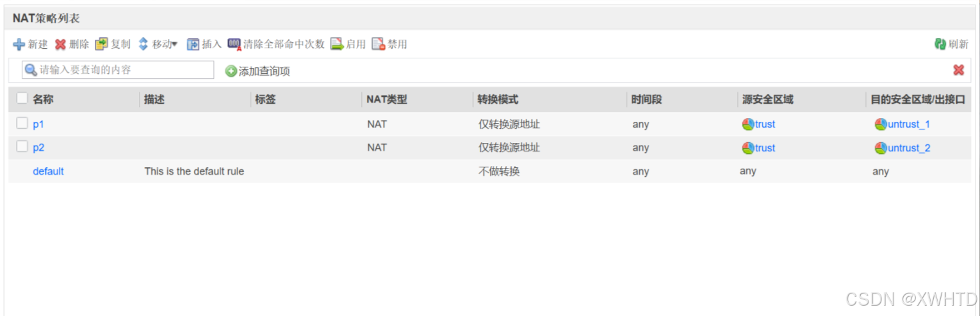
Task: Click 不做转换 in the default row
Action: (x=499, y=171)
